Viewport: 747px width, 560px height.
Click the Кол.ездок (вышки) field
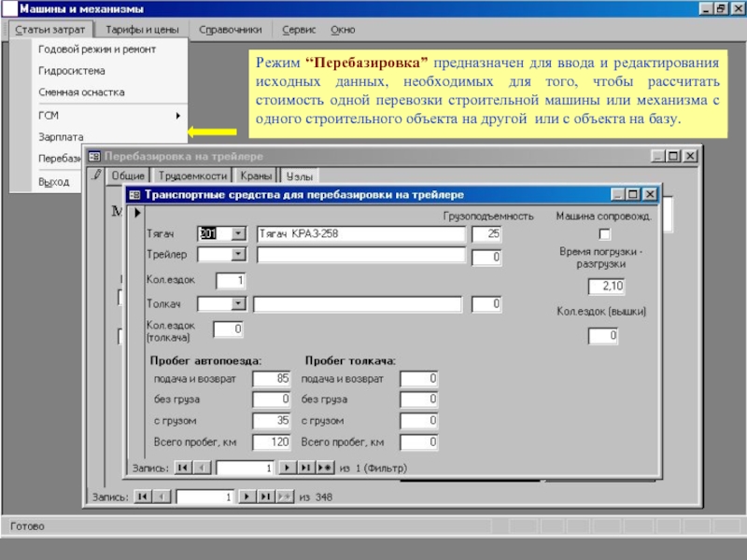pos(602,336)
